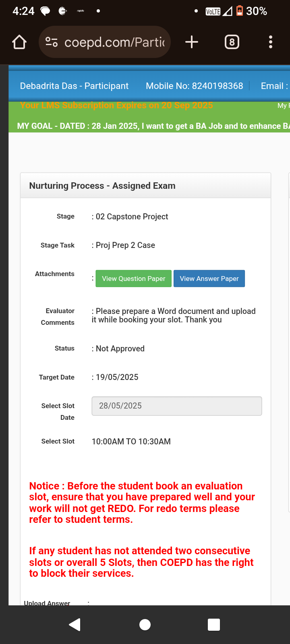The height and width of the screenshot is (644, 290).
Task: Tap the browser home icon
Action: point(19,42)
